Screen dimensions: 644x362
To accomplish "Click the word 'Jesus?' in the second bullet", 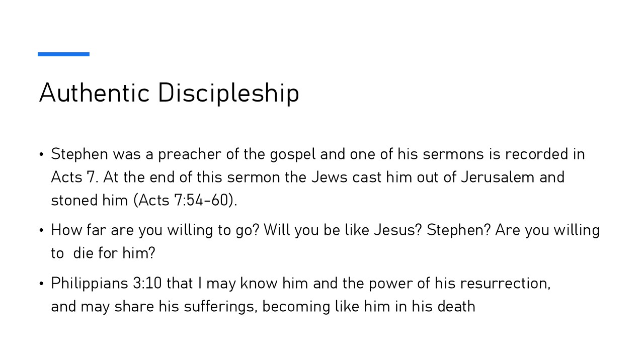I will coord(397,230).
